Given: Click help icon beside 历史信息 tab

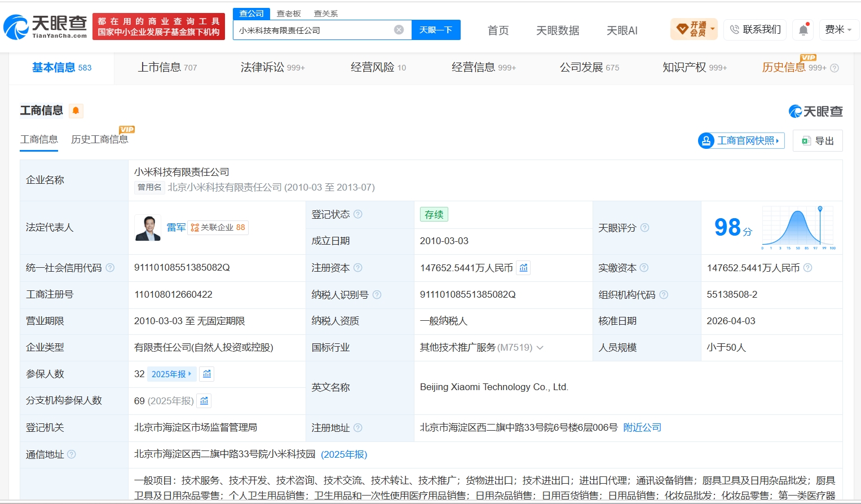Looking at the screenshot, I should click(x=834, y=68).
